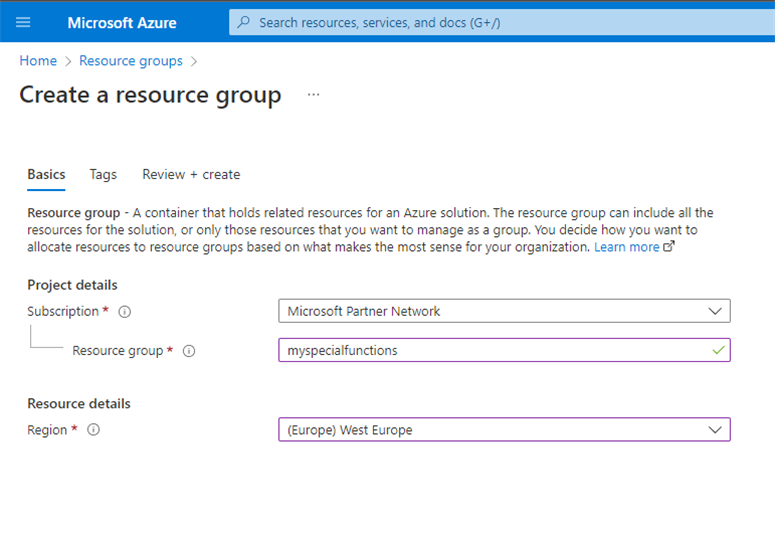The image size is (775, 536).
Task: Click the external link icon after Learn more
Action: tap(669, 246)
